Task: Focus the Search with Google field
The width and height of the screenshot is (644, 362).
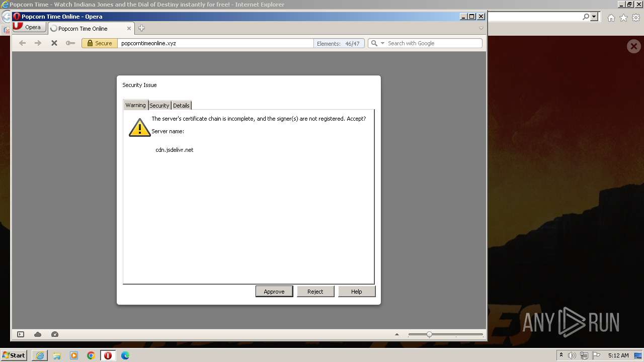Action: 434,43
